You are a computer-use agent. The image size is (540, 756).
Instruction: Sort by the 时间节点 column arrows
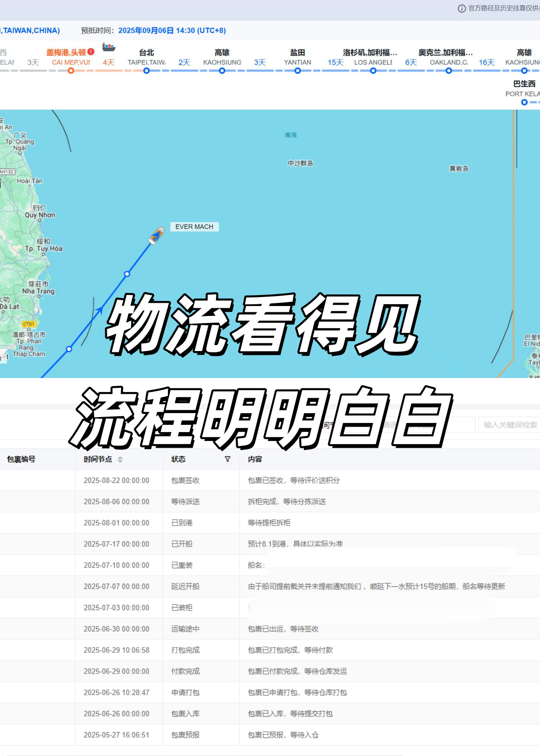(120, 459)
